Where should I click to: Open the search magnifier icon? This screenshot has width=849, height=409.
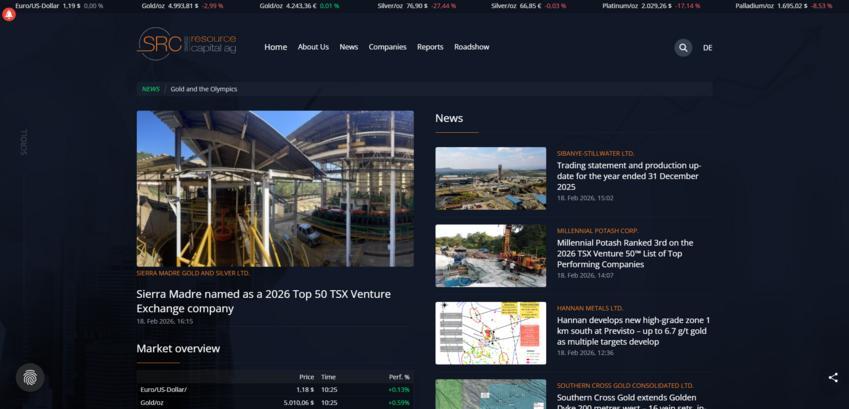(x=683, y=48)
